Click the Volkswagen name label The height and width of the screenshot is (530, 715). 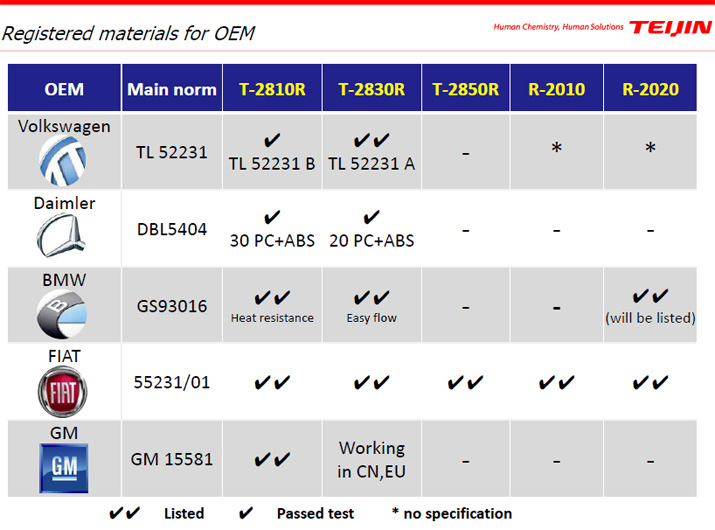pyautogui.click(x=64, y=126)
